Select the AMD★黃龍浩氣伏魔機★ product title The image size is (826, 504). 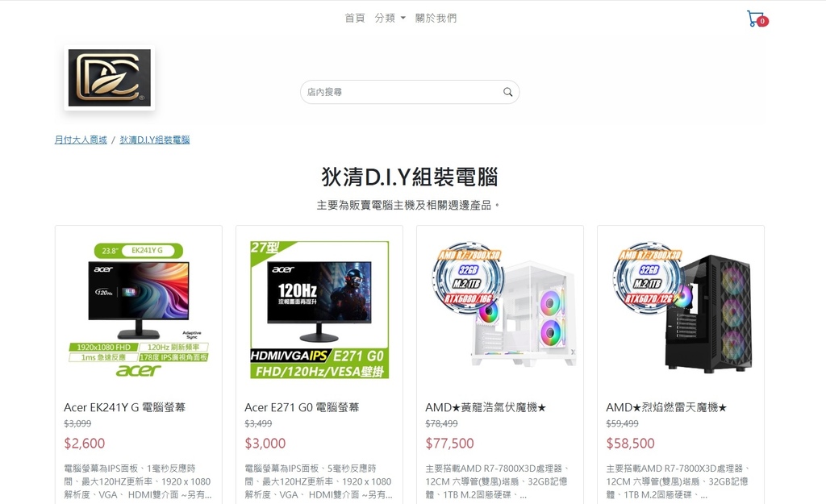[x=486, y=407]
